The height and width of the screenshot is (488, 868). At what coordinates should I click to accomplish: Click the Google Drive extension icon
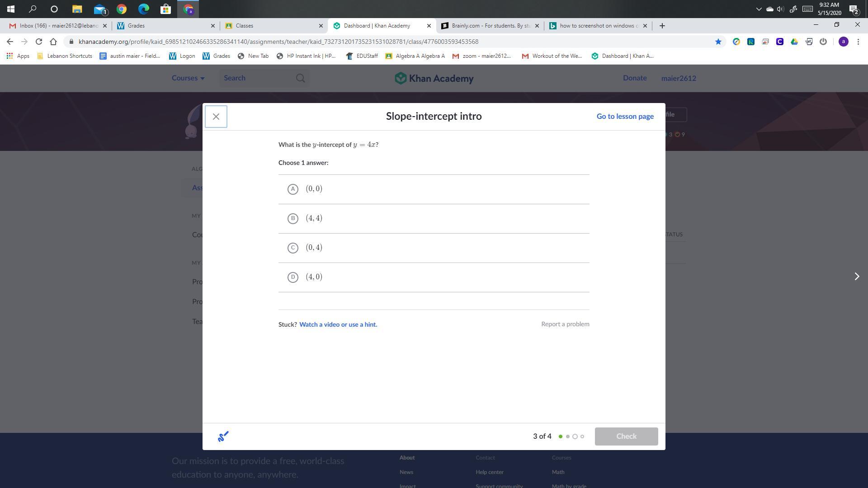[794, 42]
